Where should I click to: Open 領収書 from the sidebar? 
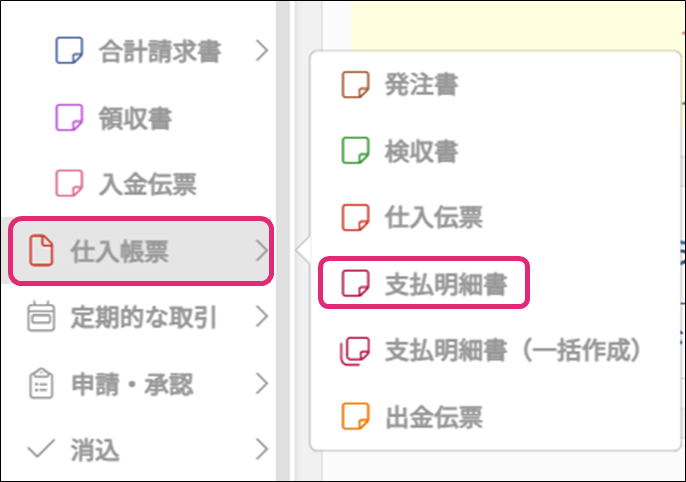click(x=135, y=117)
